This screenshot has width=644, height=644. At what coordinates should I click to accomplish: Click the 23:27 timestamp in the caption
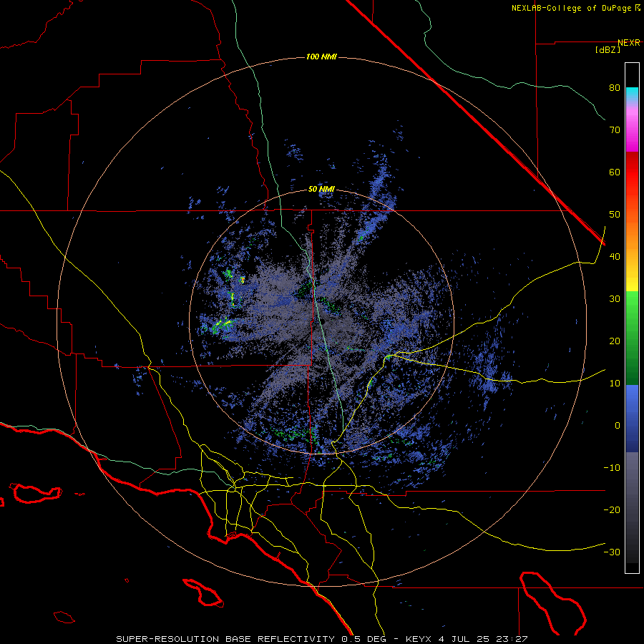tap(512, 639)
